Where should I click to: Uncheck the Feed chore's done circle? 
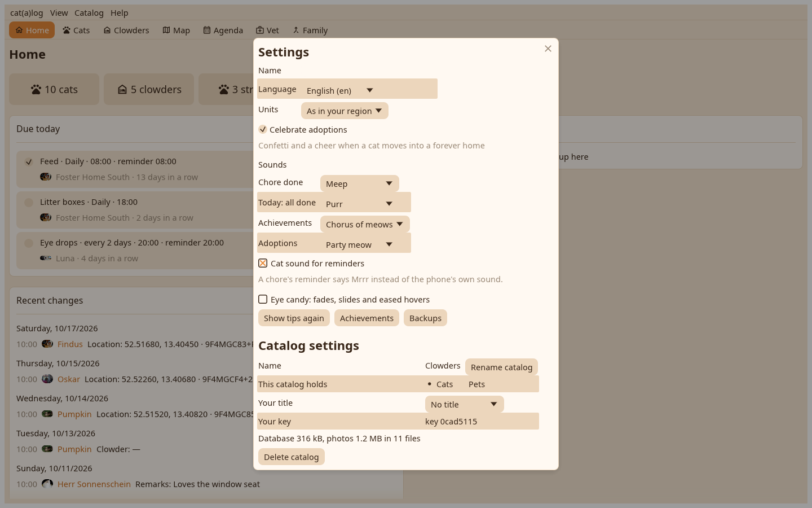[x=29, y=162]
